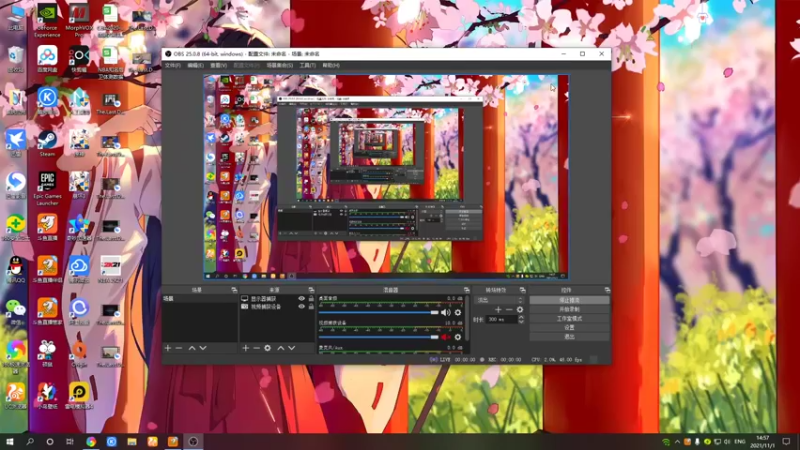Adjust the Desktop Audio volume slider
This screenshot has width=800, height=450.
pos(378,312)
